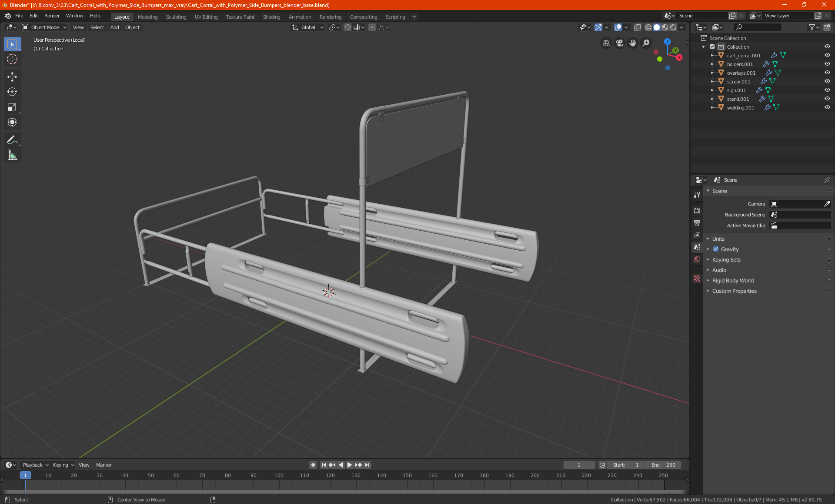Hide cart_corral.001 in the outliner
This screenshot has width=835, height=504.
click(x=827, y=56)
